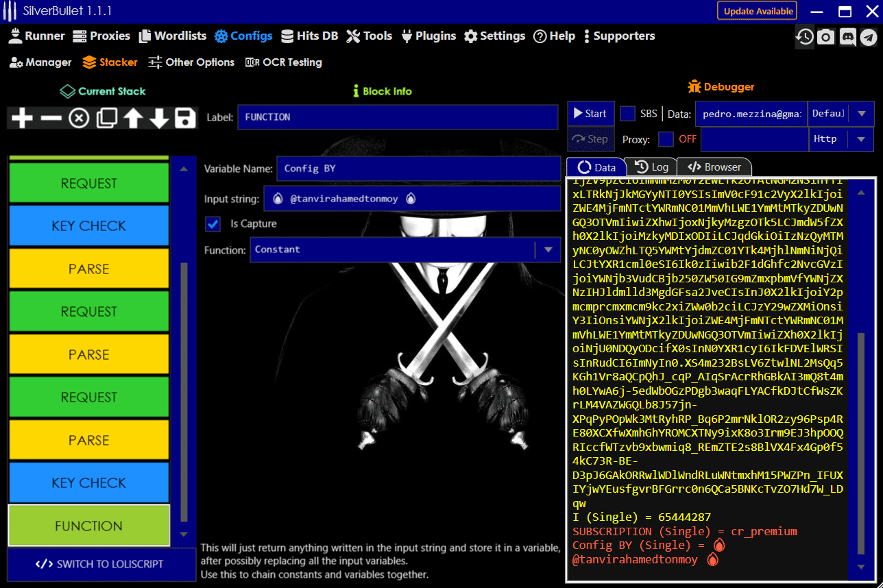Remove the selected block with the minus icon
This screenshot has width=883, height=588.
[51, 118]
